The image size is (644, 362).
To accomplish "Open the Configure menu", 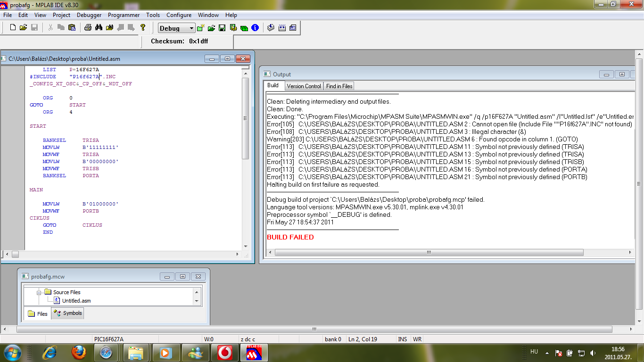I will pyautogui.click(x=179, y=15).
